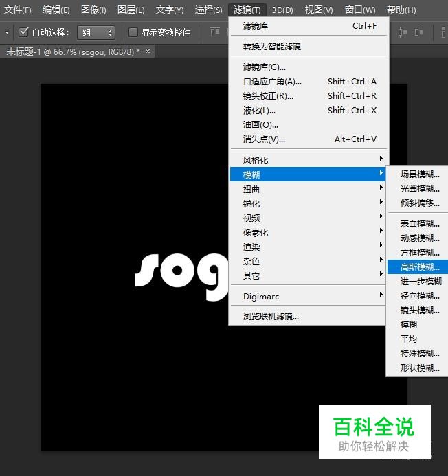Select 特殊模糊... in the blur submenu
The width and height of the screenshot is (448, 476).
(x=418, y=353)
